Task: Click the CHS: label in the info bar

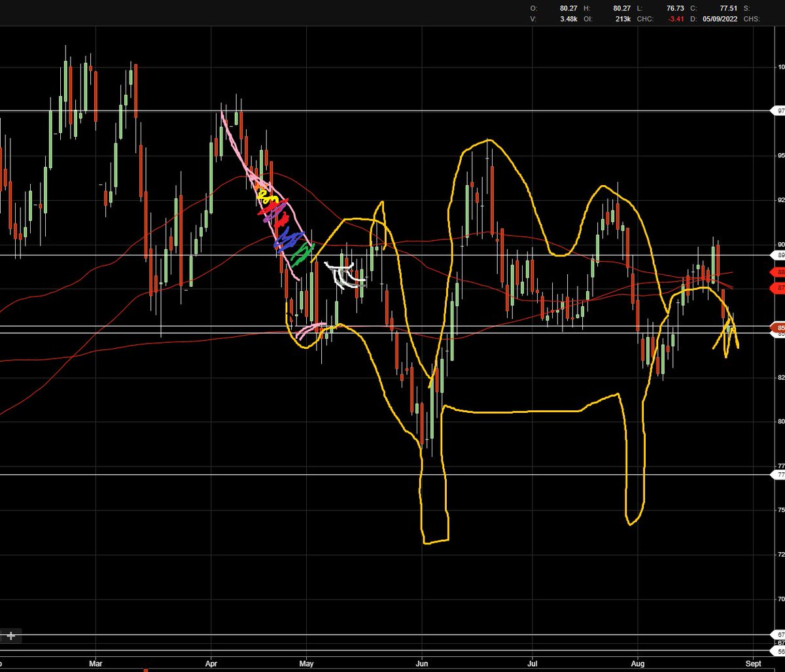Action: click(752, 19)
